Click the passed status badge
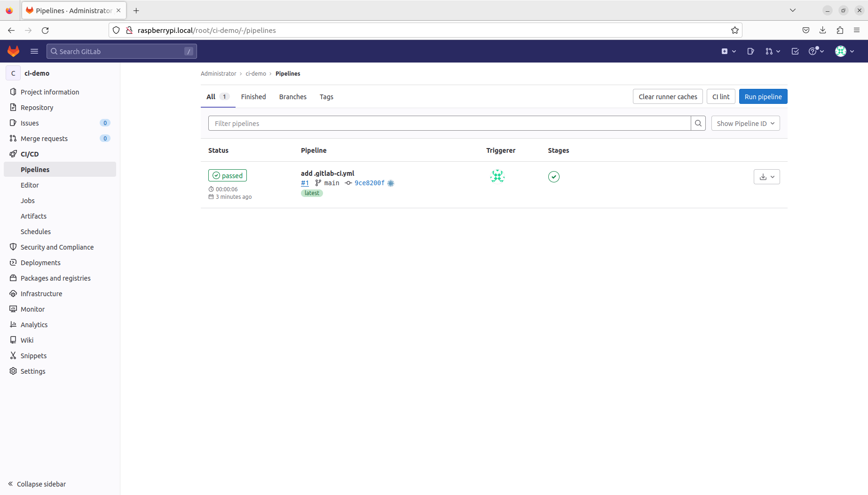 (x=228, y=175)
